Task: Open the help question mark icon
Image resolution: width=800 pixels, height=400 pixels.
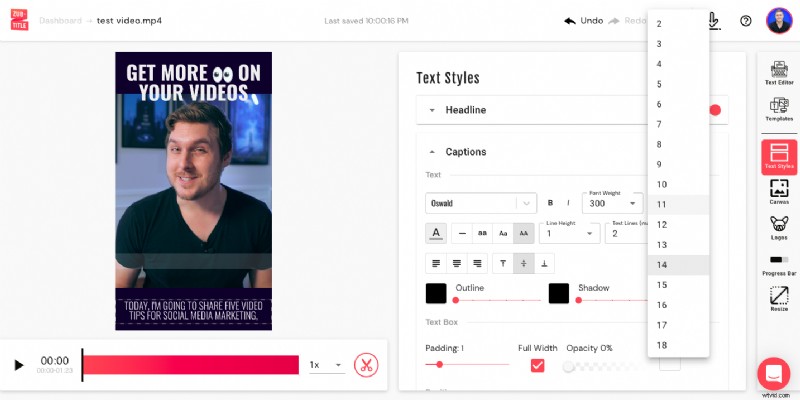Action: click(x=745, y=21)
